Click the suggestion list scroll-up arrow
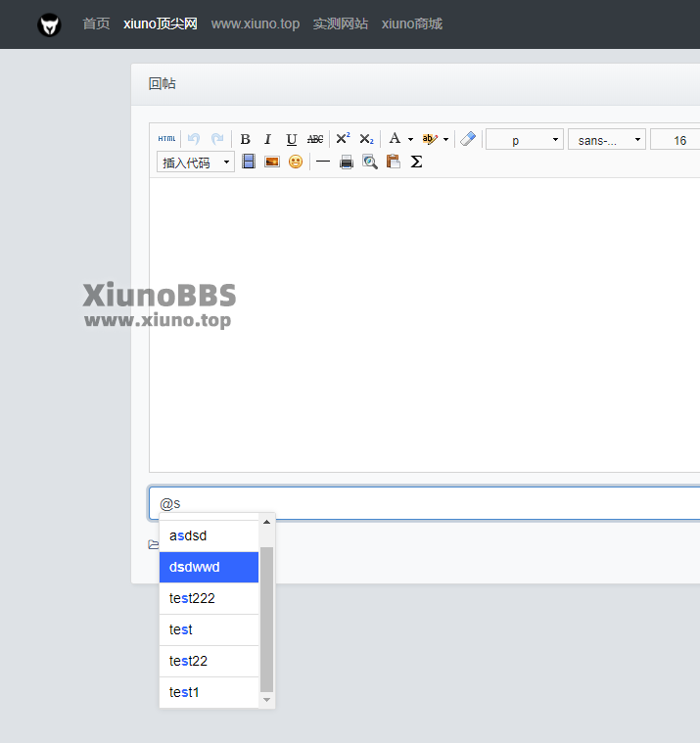The width and height of the screenshot is (700, 743). point(267,522)
